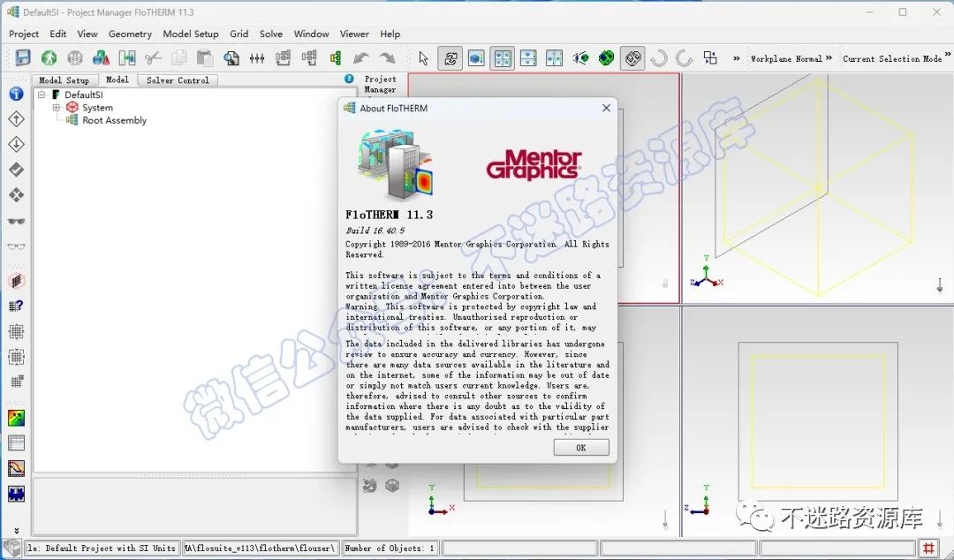Select the Root Assembly tree item
The image size is (954, 560).
click(114, 120)
